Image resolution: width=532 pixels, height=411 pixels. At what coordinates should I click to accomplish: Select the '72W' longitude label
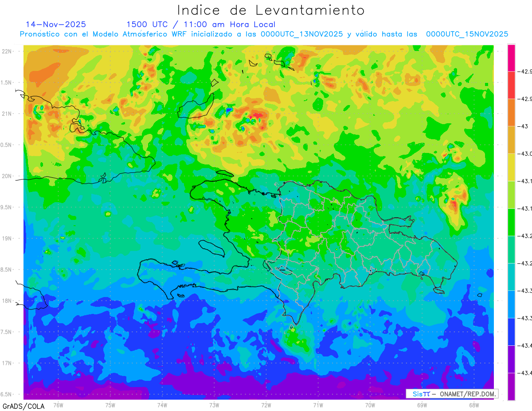[x=266, y=405]
